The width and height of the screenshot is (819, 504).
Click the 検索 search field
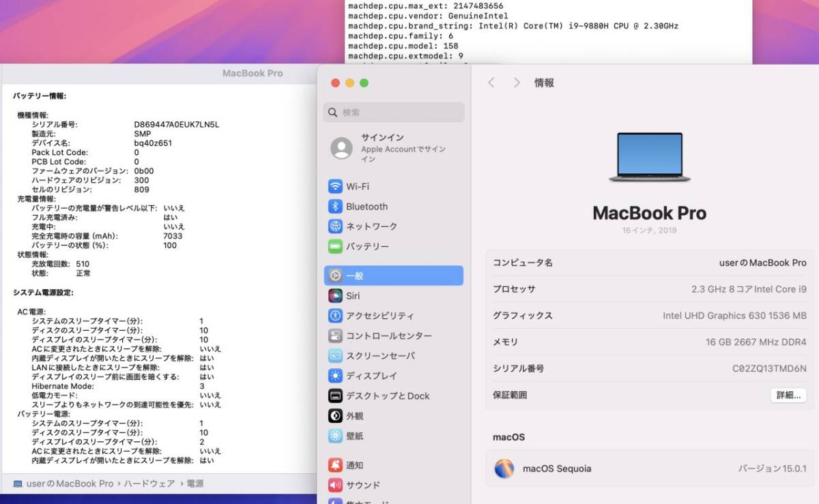click(x=394, y=112)
